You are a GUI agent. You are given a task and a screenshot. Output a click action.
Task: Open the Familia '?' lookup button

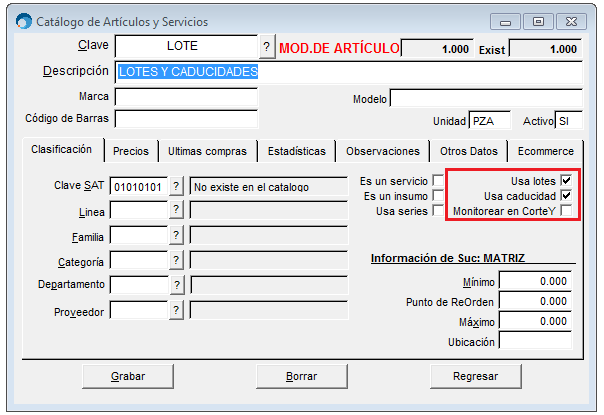(176, 235)
